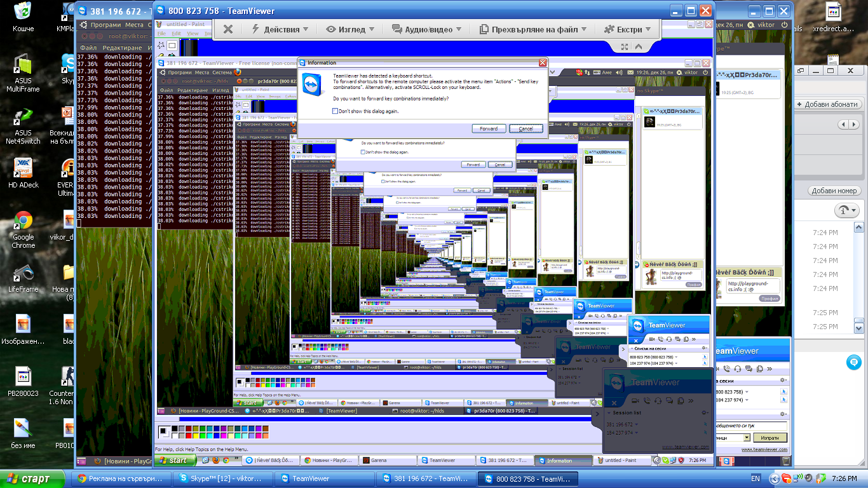Click the >> more icon in largest dark panel
This screenshot has width=868, height=488.
coord(692,401)
